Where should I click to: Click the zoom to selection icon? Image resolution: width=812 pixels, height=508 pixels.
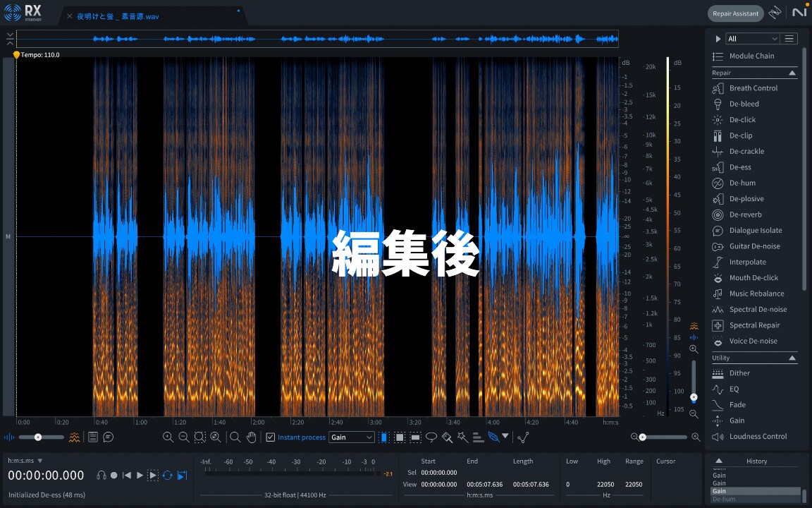pos(200,437)
